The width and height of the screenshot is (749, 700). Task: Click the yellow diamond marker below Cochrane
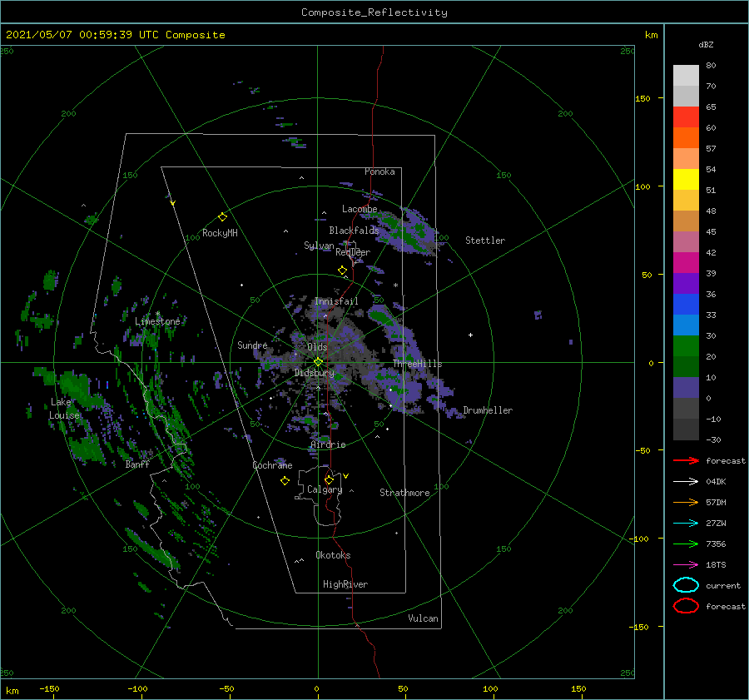285,481
